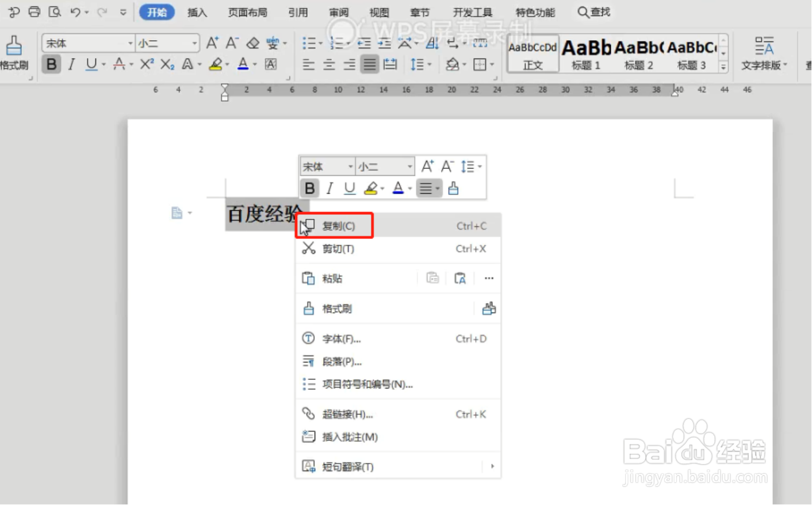Choose 字体(F)... in the context menu
Screen dimensions: 812x505
coord(398,339)
